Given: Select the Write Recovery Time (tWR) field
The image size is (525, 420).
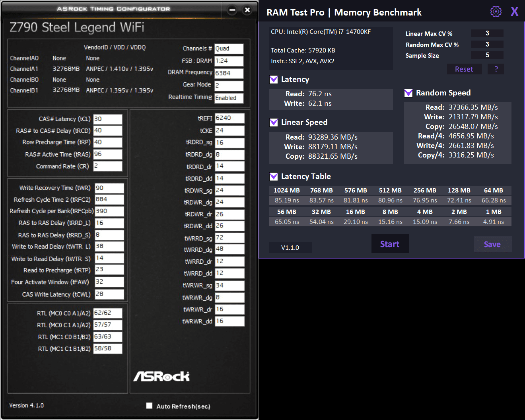Looking at the screenshot, I should tap(109, 188).
